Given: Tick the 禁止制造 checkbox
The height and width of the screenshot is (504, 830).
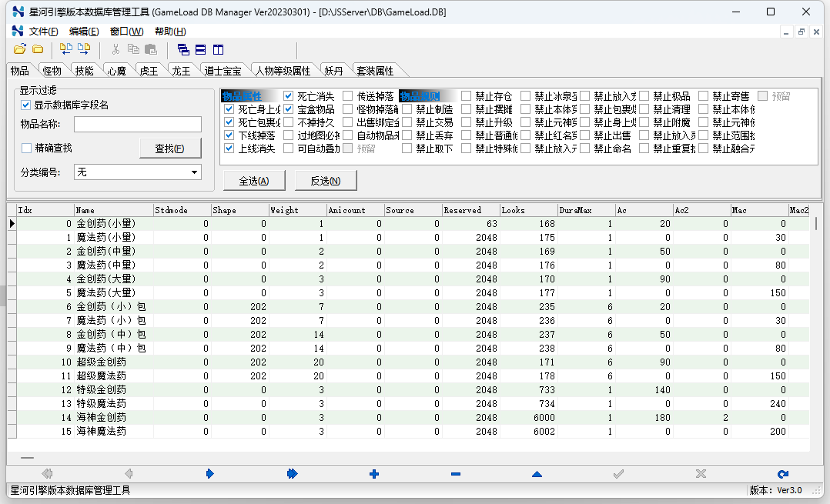Looking at the screenshot, I should click(407, 109).
